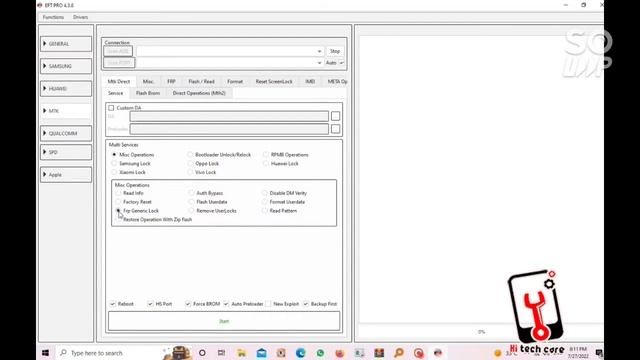Choose Oppo Lock service
This screenshot has height=360, width=640.
point(190,163)
